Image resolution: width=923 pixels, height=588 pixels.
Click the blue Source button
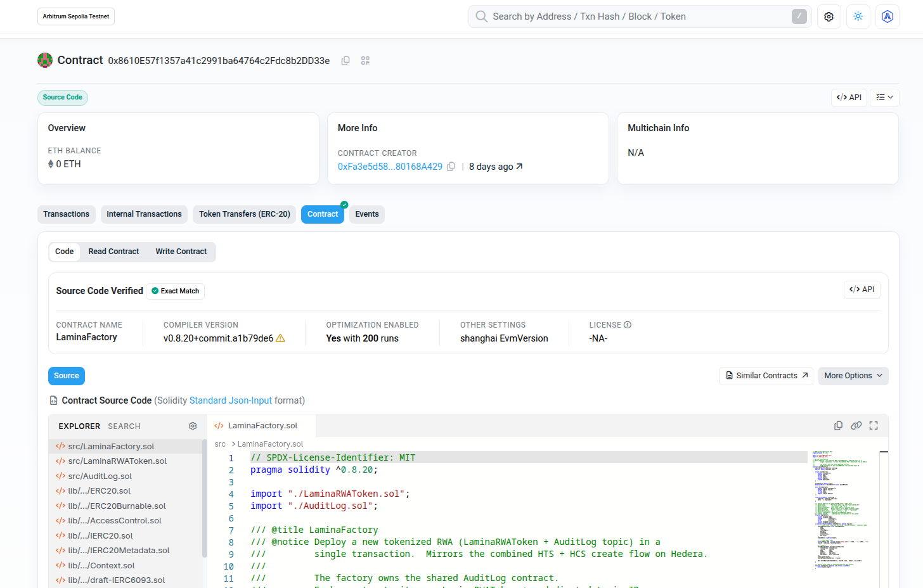click(x=67, y=376)
